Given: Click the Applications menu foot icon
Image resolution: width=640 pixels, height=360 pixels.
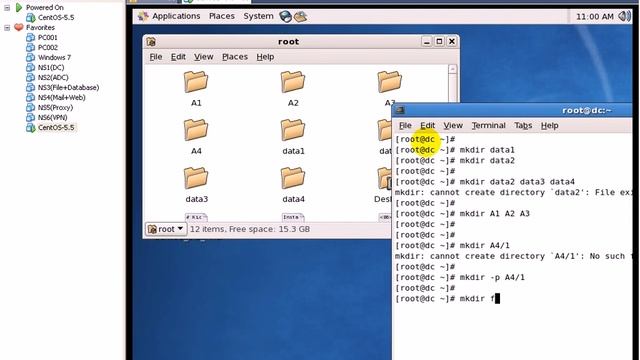Looking at the screenshot, I should (x=143, y=16).
